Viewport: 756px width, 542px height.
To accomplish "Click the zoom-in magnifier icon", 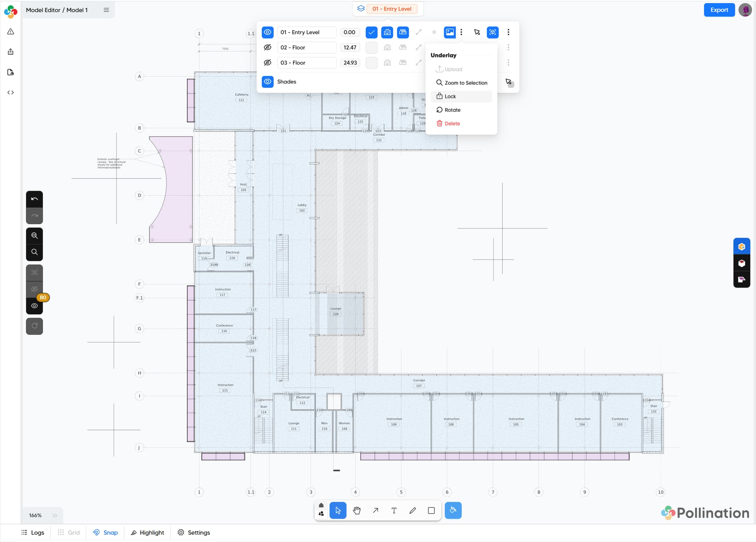I will (34, 236).
